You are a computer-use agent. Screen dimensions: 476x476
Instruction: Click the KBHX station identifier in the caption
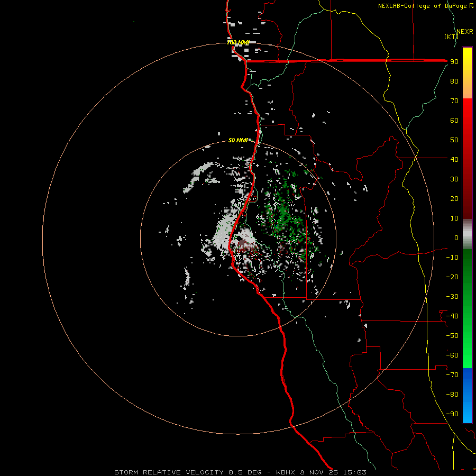[x=286, y=472]
